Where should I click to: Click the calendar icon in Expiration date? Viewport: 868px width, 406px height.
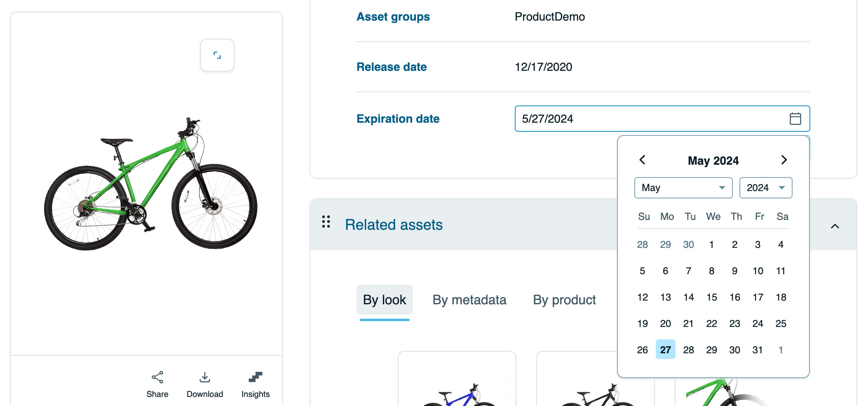795,119
